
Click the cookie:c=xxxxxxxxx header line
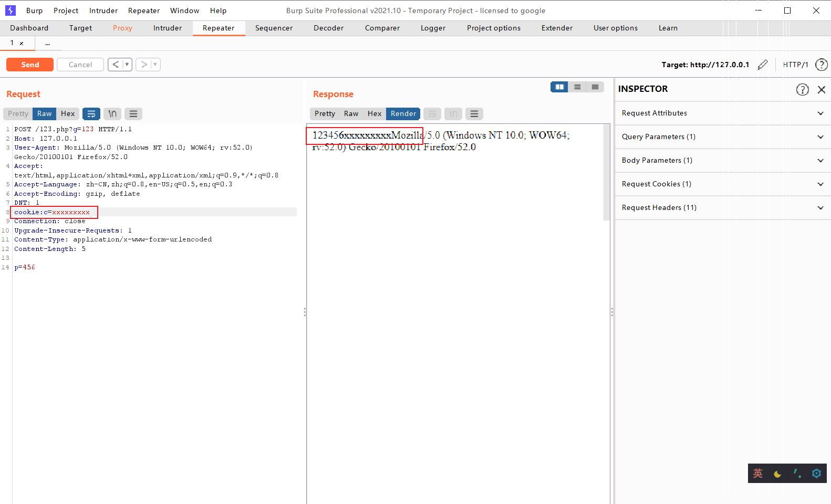[x=52, y=212]
